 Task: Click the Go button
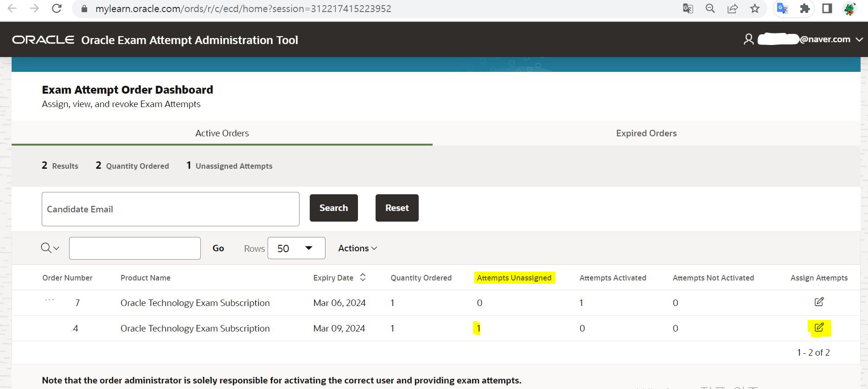click(218, 248)
